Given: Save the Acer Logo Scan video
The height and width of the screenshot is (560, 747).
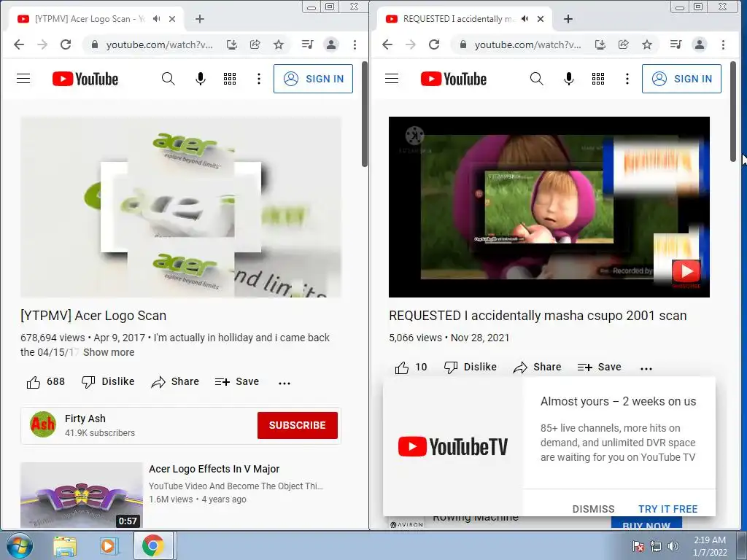Looking at the screenshot, I should [x=237, y=382].
